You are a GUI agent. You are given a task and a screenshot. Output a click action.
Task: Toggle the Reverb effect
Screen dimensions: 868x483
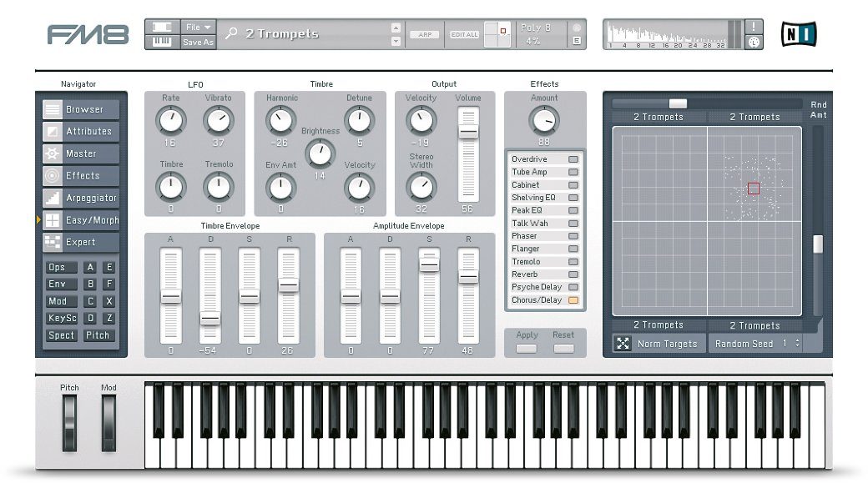point(573,274)
